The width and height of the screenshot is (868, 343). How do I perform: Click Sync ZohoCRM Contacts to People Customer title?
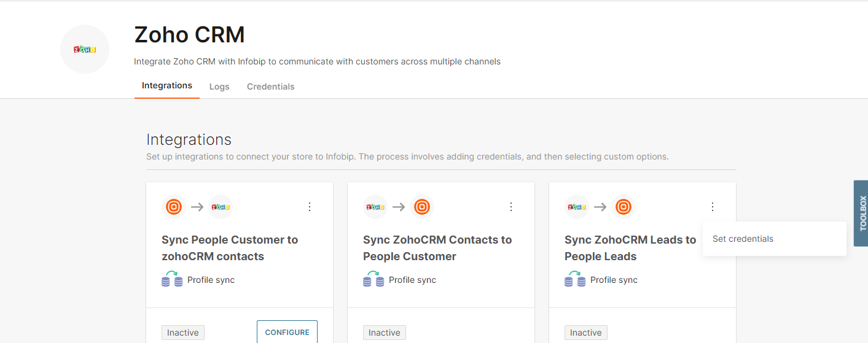point(437,248)
